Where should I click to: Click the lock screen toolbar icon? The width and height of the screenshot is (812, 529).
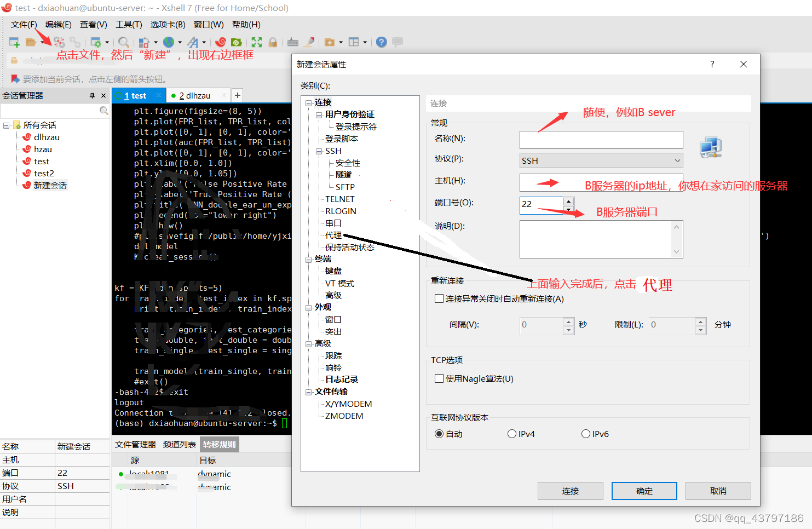tap(273, 42)
